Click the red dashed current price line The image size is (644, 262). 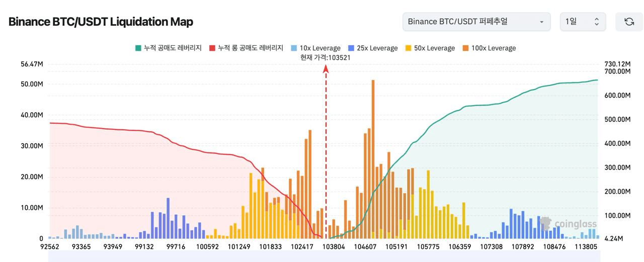[326, 151]
